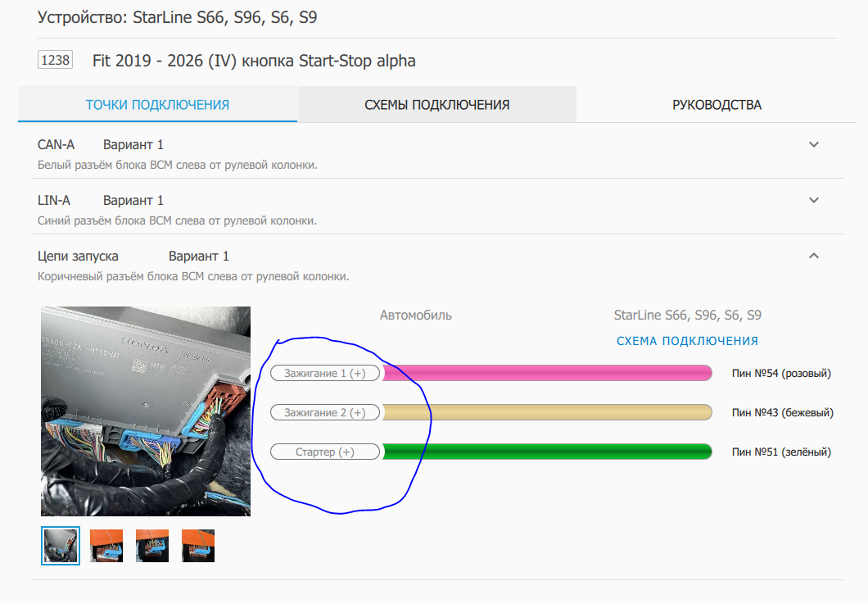Click the Стартер (+) label
The image size is (868, 604).
coord(325,452)
